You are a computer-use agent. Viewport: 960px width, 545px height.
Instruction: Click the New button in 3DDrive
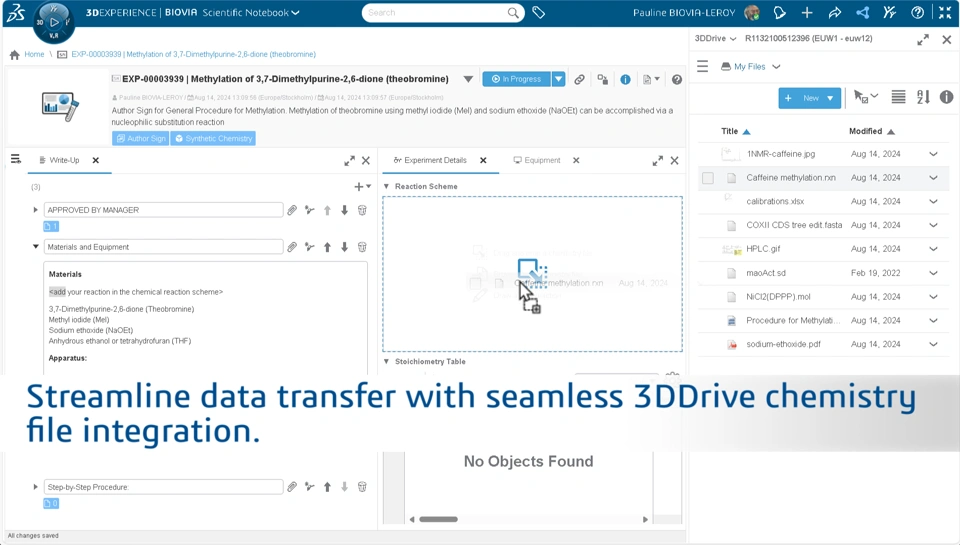click(809, 98)
